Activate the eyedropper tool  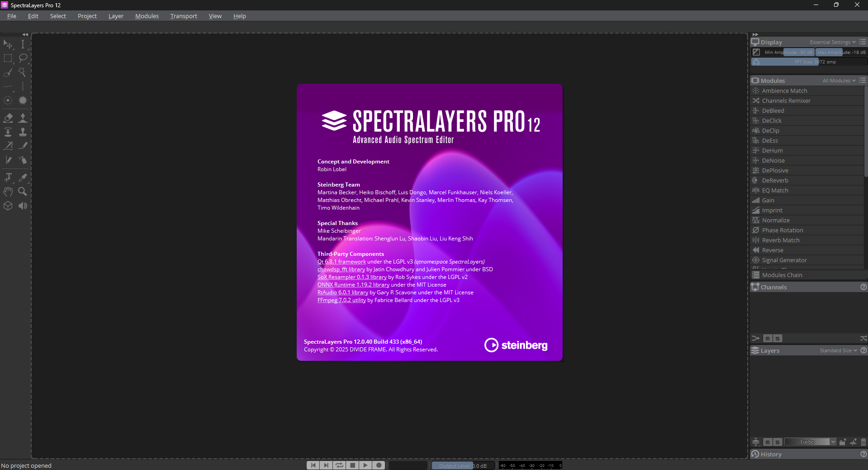point(23,177)
